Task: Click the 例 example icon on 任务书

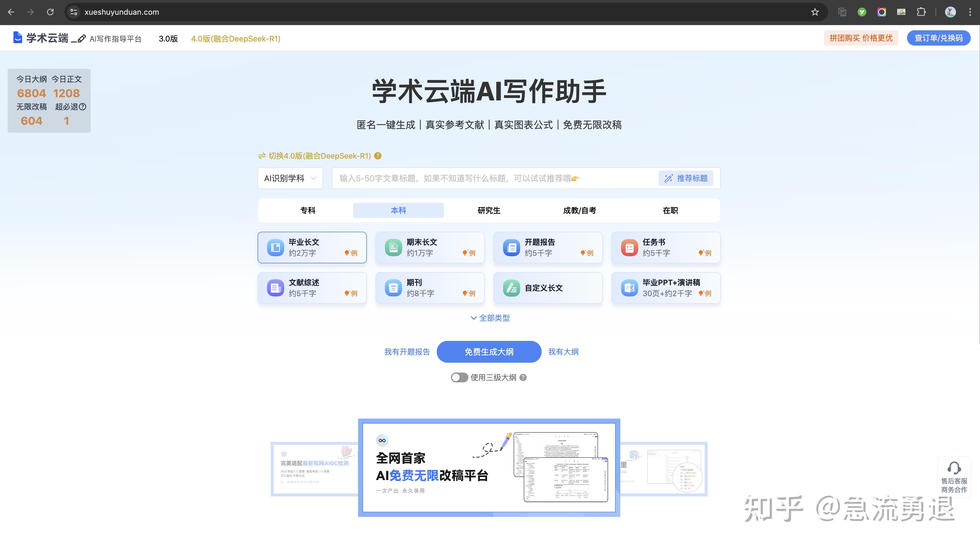Action: (705, 253)
